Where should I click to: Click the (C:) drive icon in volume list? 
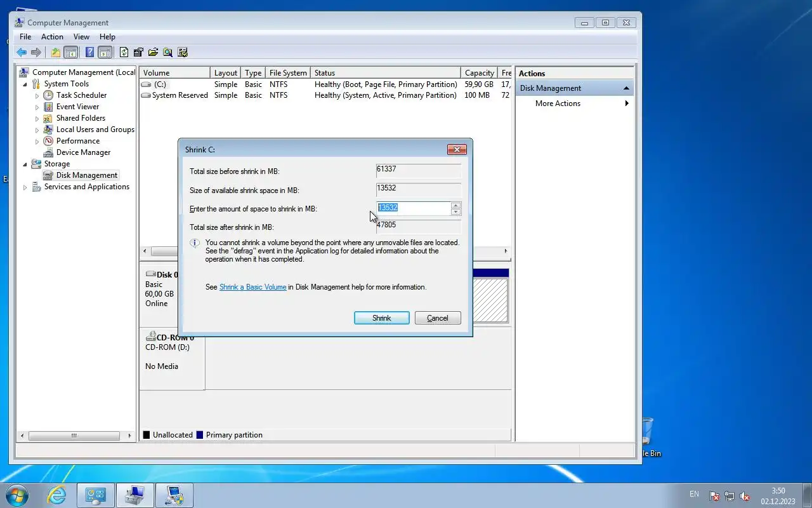(x=147, y=84)
